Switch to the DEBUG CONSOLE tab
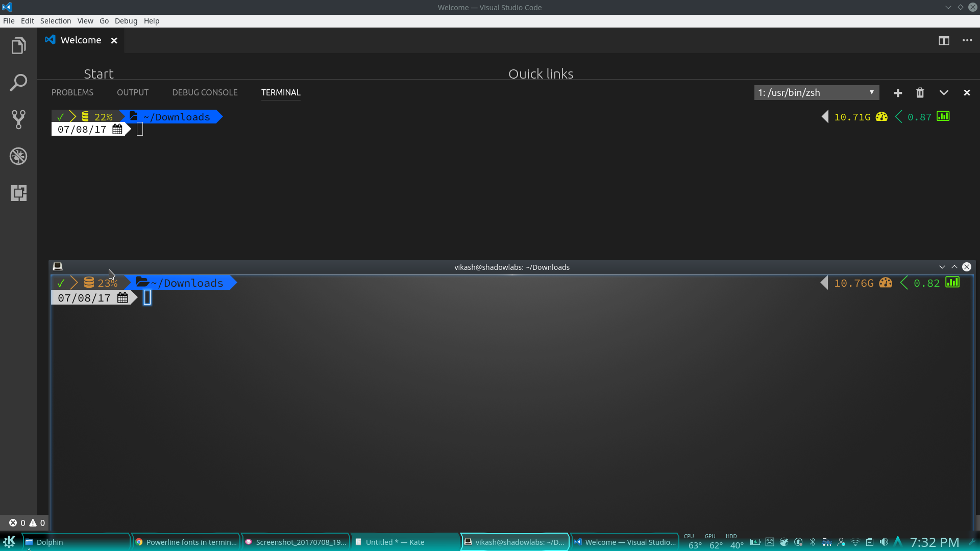 point(205,92)
